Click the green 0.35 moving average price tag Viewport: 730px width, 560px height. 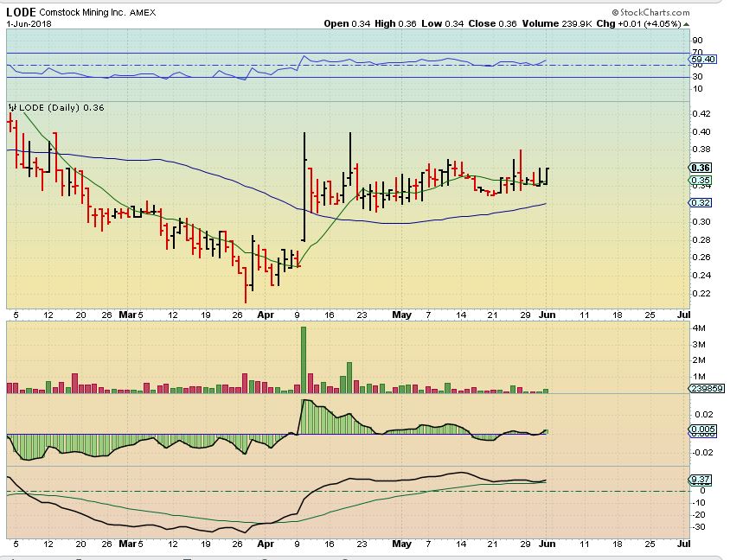701,181
